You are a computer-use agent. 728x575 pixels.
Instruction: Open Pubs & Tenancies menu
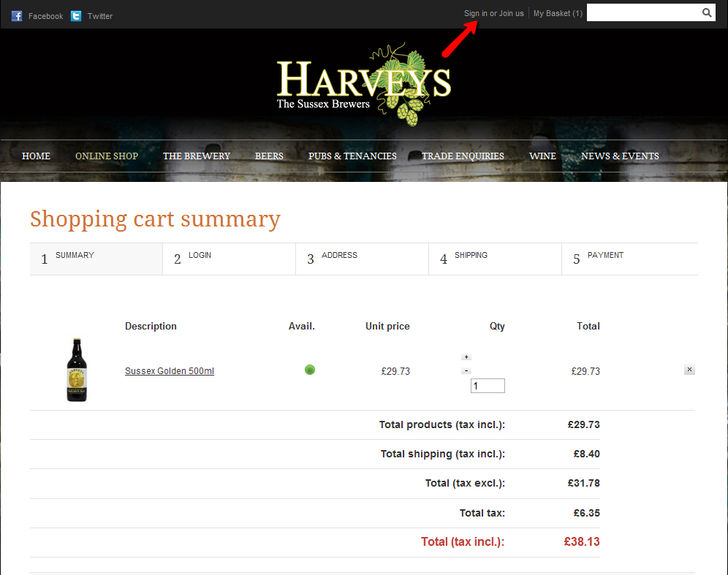[x=352, y=156]
